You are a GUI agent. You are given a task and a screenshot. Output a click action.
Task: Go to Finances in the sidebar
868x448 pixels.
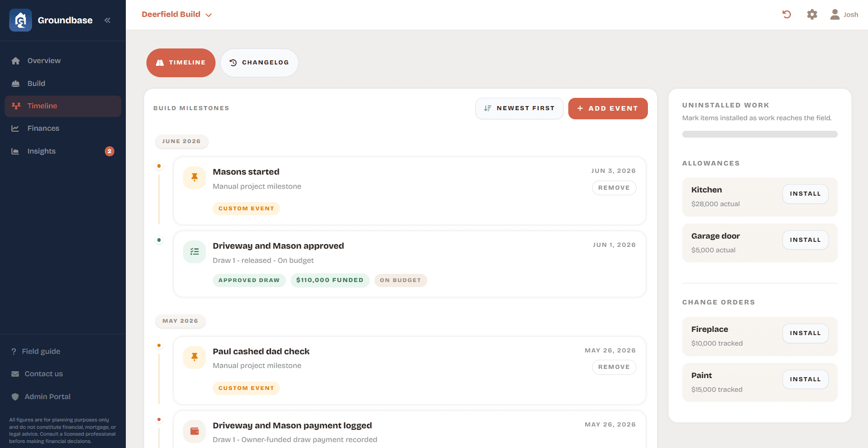[63, 128]
